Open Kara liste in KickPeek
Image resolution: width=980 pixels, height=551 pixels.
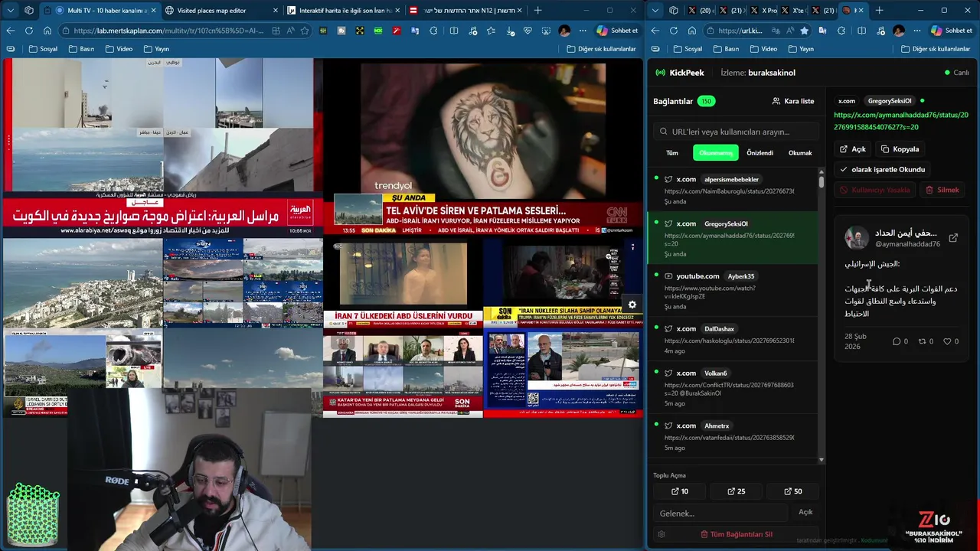[793, 101]
